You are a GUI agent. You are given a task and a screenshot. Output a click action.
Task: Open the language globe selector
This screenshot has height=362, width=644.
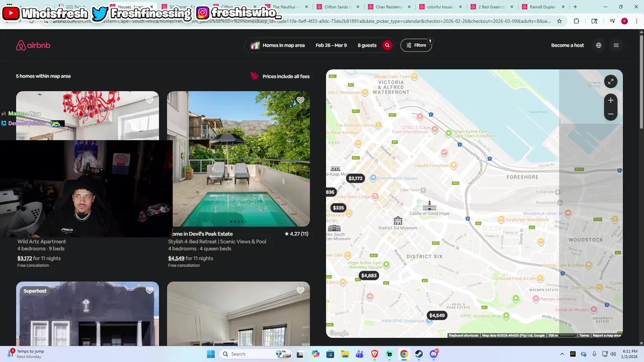[x=599, y=45]
